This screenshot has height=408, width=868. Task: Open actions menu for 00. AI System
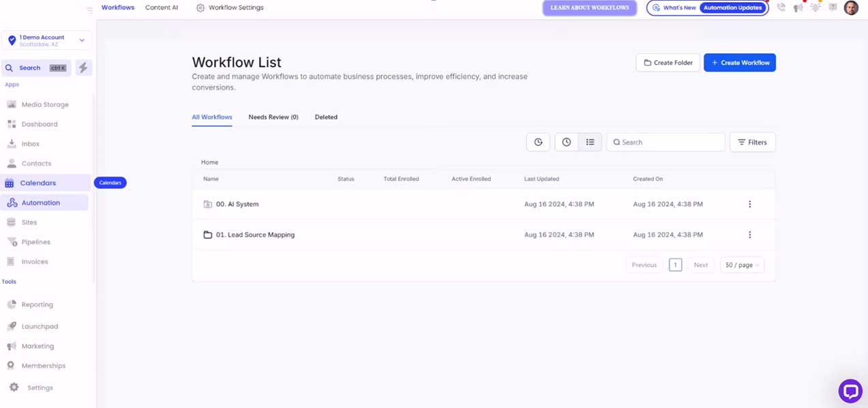(749, 203)
